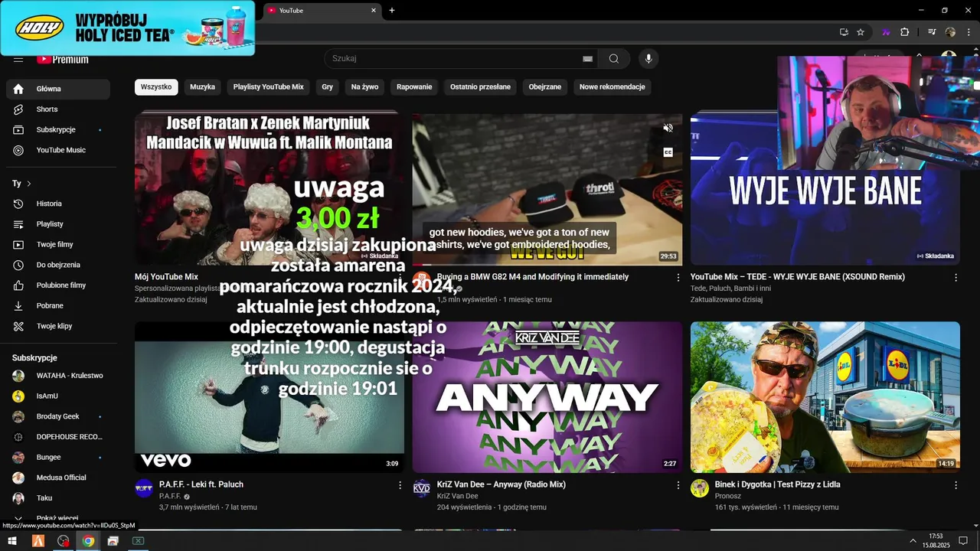Open Playlisty in the sidebar
Viewport: 980px width, 551px height.
(x=58, y=224)
